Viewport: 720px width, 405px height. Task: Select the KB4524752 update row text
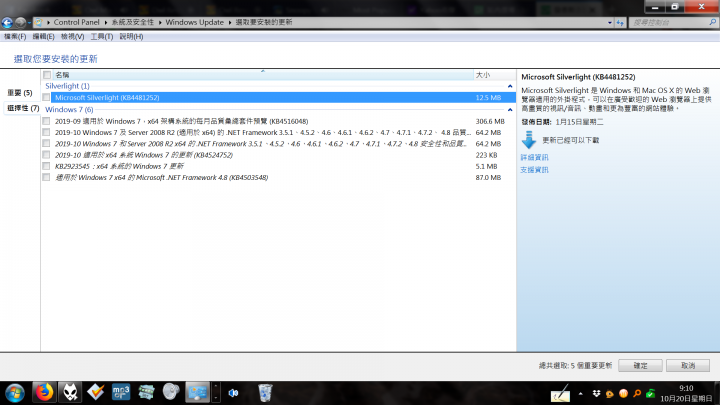point(144,155)
